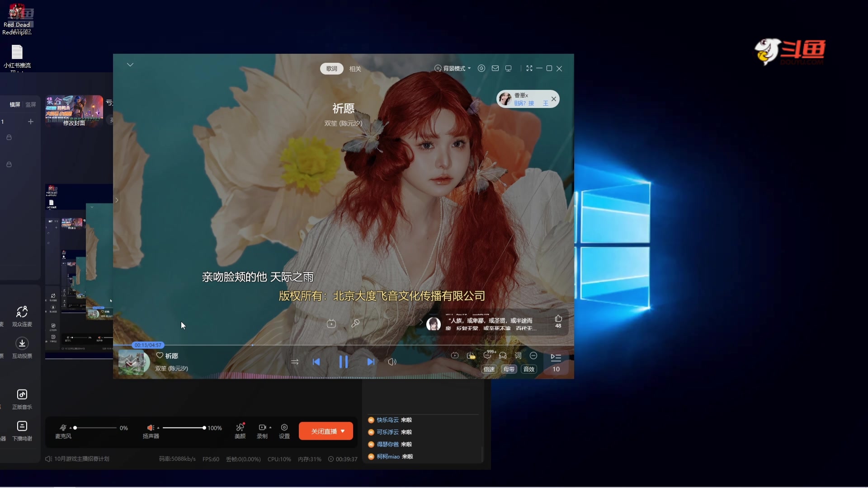Open streaming 设置 settings
The height and width of the screenshot is (488, 868).
(x=284, y=431)
